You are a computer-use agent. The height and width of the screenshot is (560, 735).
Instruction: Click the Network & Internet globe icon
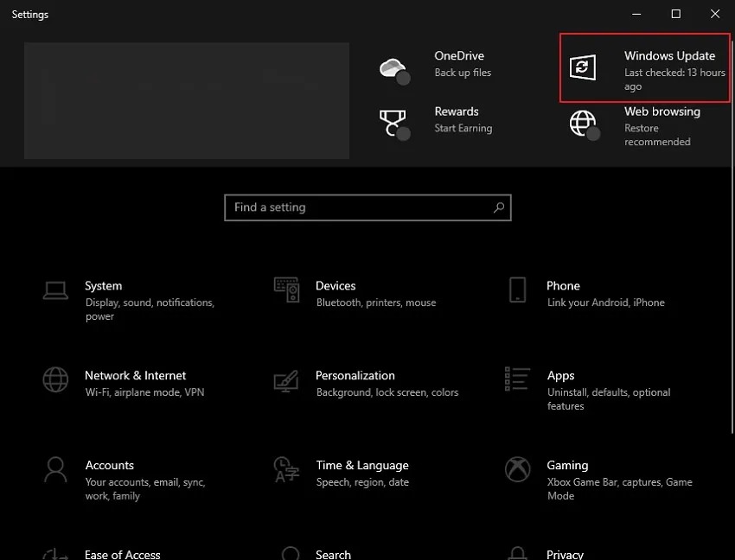pyautogui.click(x=55, y=379)
